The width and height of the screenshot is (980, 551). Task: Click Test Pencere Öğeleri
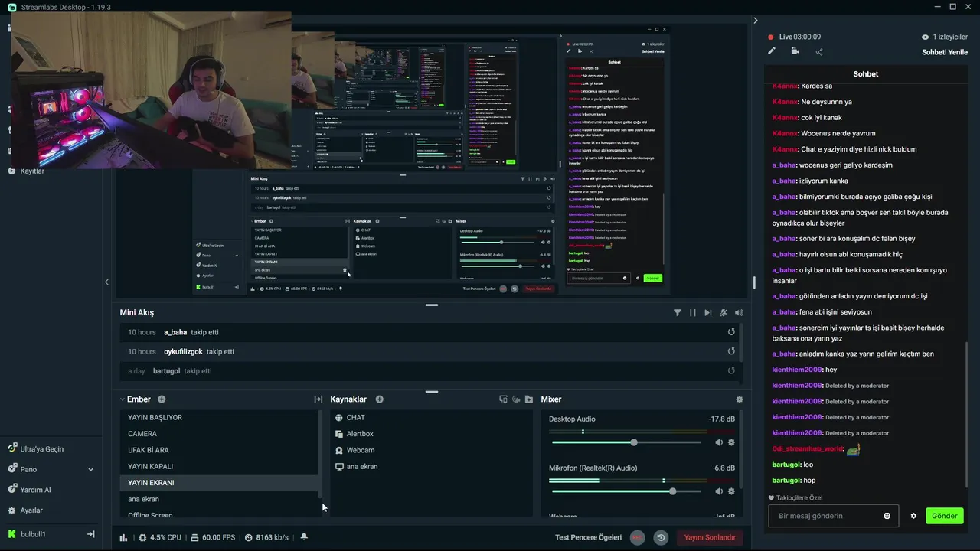[588, 537]
